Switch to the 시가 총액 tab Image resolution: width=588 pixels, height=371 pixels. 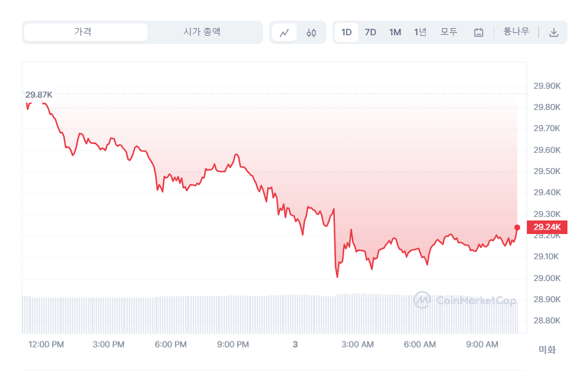(x=202, y=32)
